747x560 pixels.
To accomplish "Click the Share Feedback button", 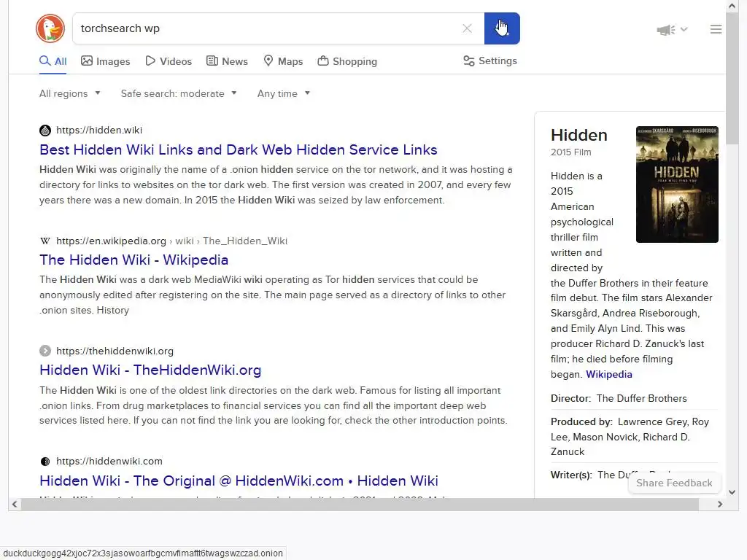I will point(674,483).
